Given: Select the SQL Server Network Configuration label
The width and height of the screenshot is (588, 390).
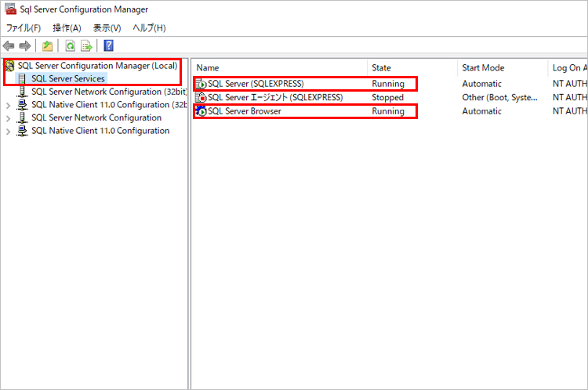Looking at the screenshot, I should point(96,117).
